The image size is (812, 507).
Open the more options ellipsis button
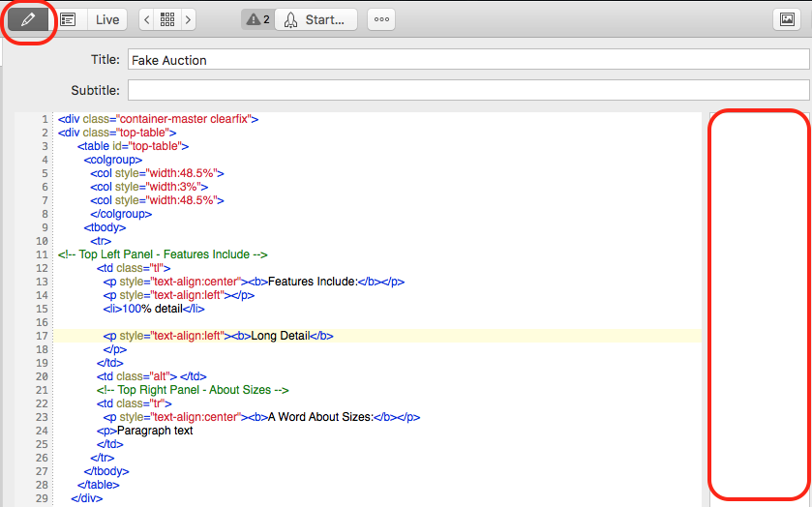click(x=381, y=19)
